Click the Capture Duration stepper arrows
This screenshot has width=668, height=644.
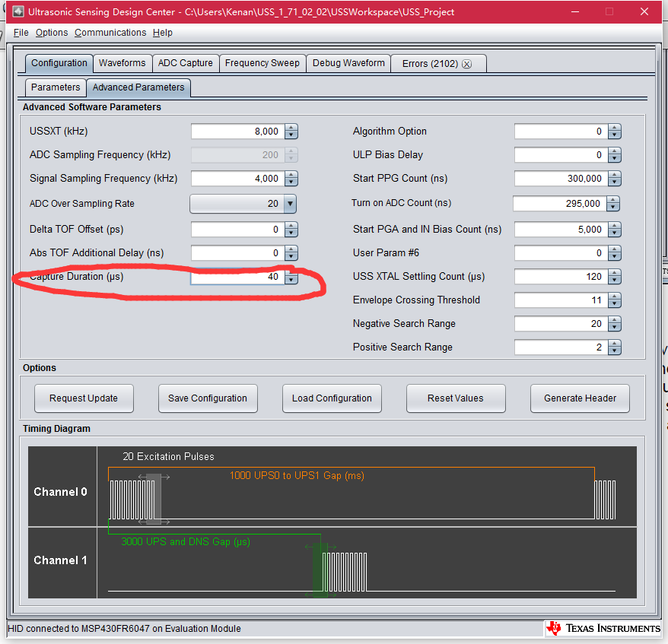pyautogui.click(x=291, y=277)
